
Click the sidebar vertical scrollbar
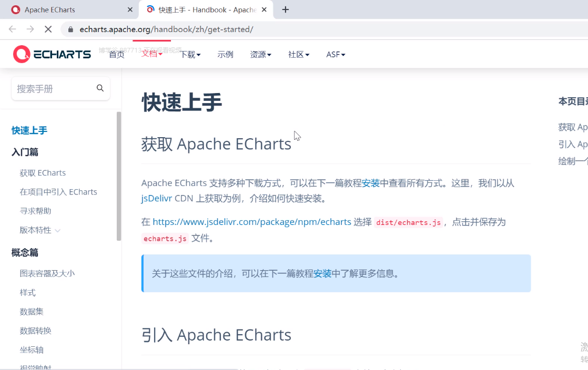point(119,176)
